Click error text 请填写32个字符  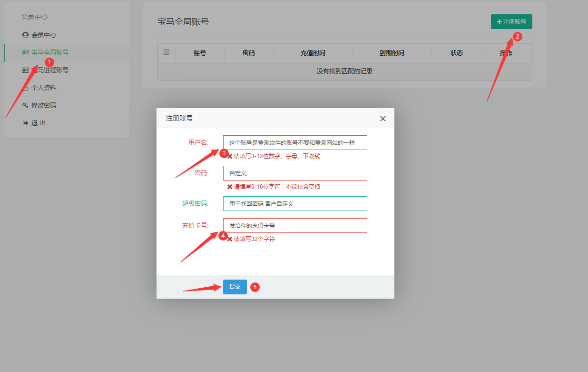(255, 239)
